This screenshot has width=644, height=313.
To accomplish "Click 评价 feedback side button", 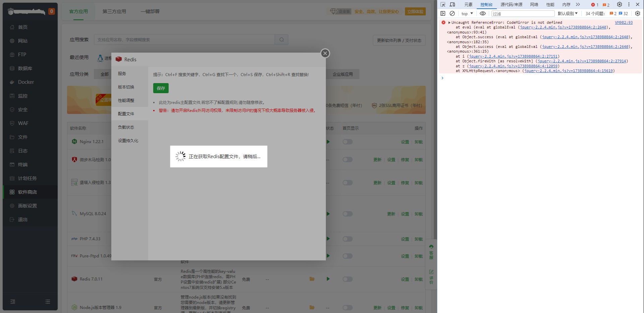I will (x=431, y=277).
